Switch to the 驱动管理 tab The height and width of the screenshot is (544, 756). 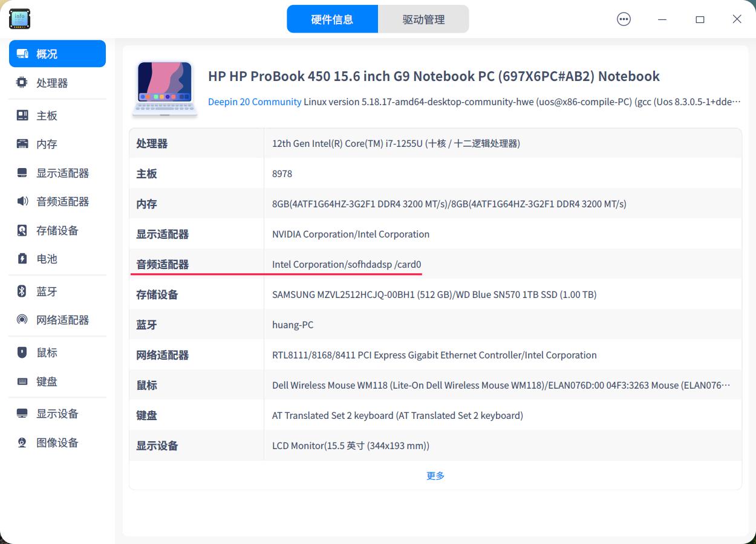[x=423, y=19]
